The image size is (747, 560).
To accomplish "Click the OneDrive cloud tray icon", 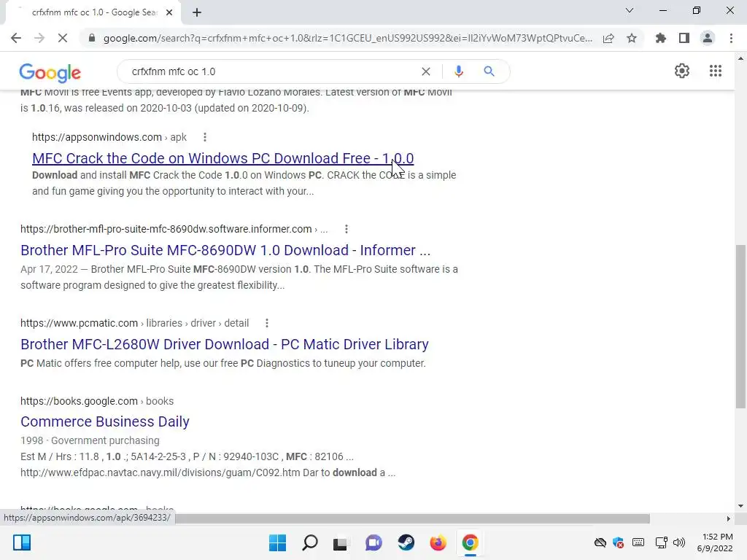I will [x=600, y=542].
